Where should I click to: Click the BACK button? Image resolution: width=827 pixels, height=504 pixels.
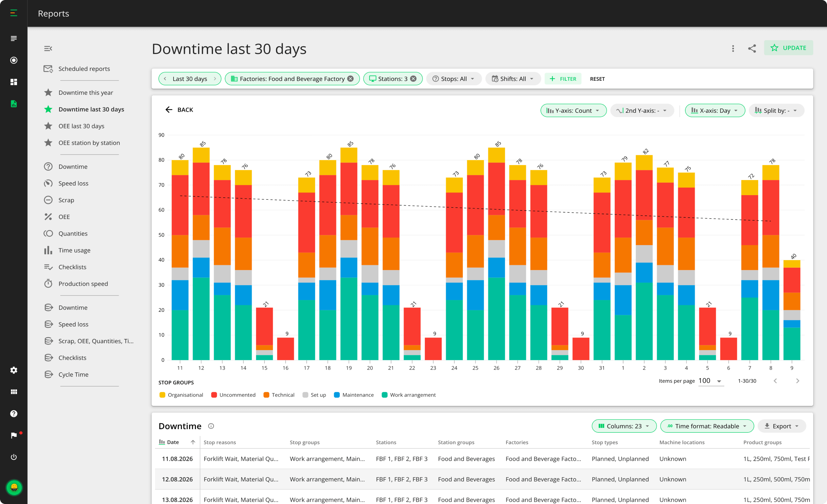[x=179, y=109]
